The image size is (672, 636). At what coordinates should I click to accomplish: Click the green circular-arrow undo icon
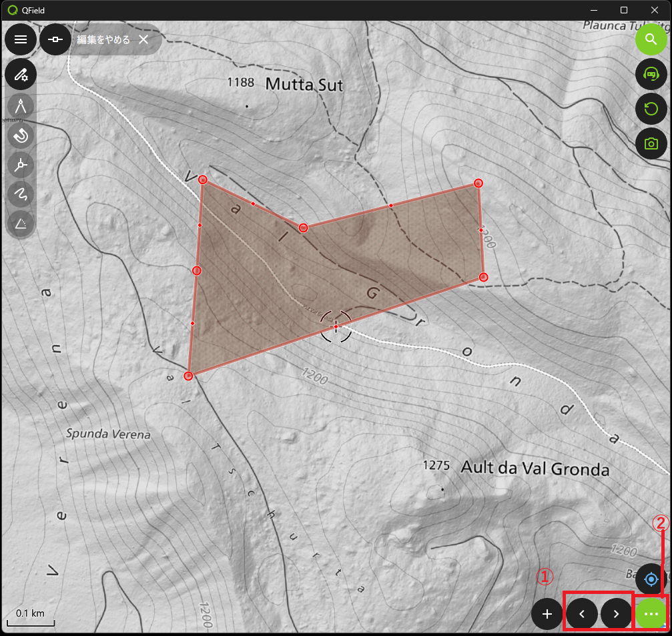coord(651,108)
